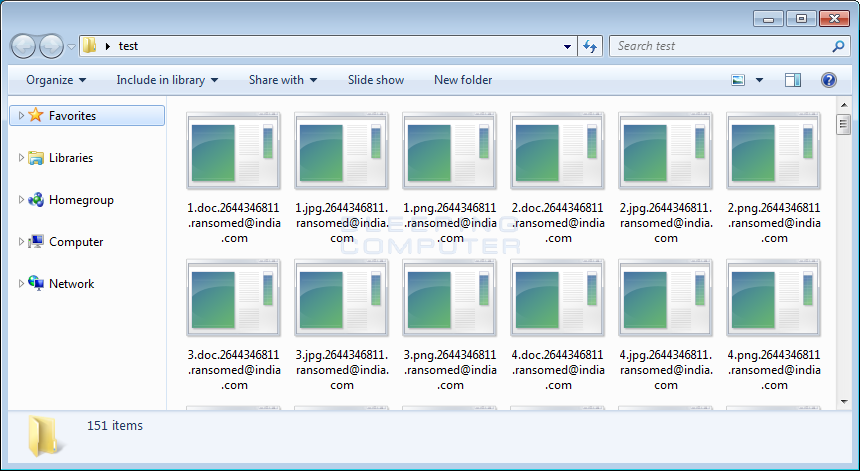Click the Forward navigation arrow button
The image size is (860, 471).
pos(51,46)
